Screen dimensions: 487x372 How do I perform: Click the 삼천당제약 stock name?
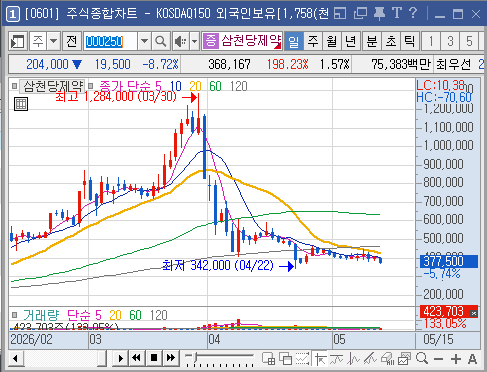[x=251, y=41]
